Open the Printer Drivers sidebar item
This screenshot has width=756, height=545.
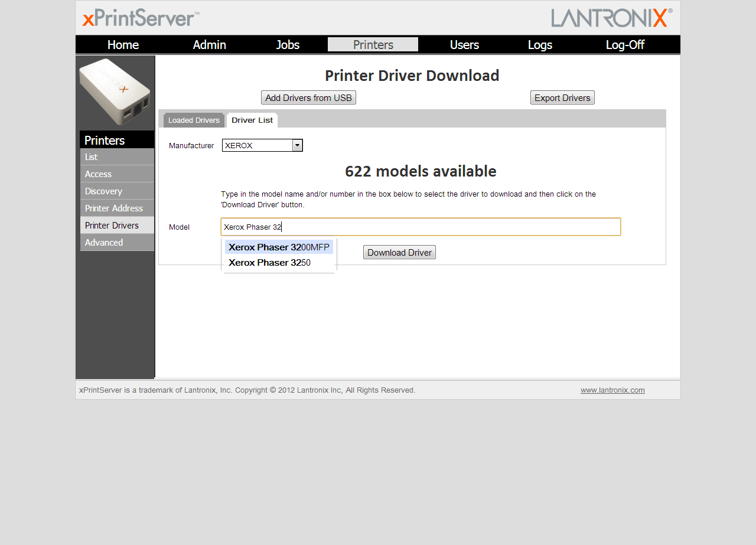pyautogui.click(x=117, y=226)
